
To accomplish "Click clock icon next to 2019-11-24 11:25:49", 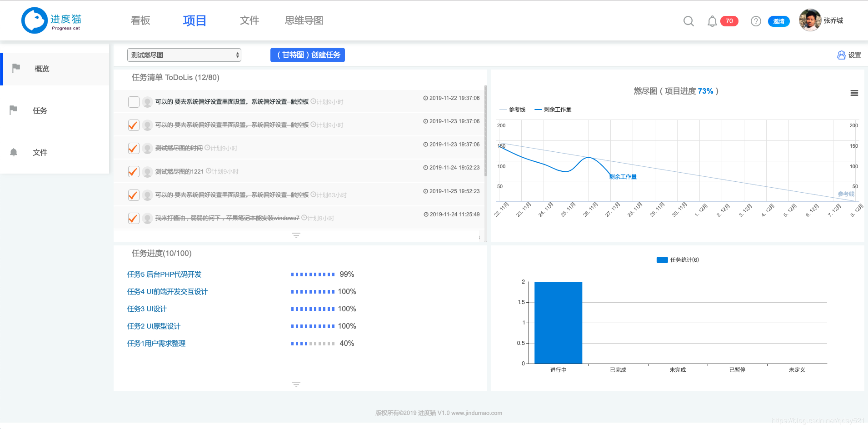I will (x=426, y=214).
